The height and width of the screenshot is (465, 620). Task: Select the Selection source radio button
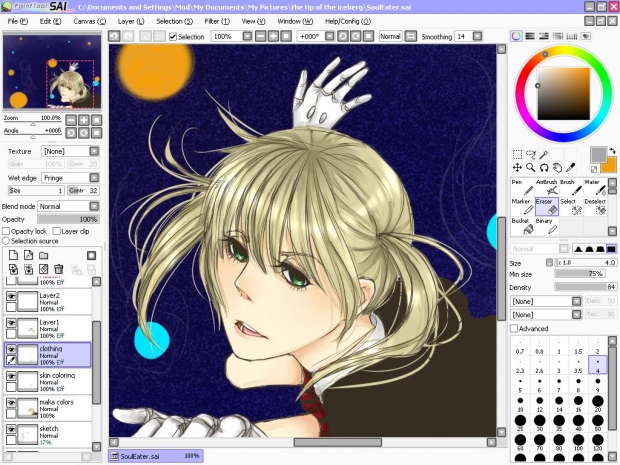tap(6, 241)
